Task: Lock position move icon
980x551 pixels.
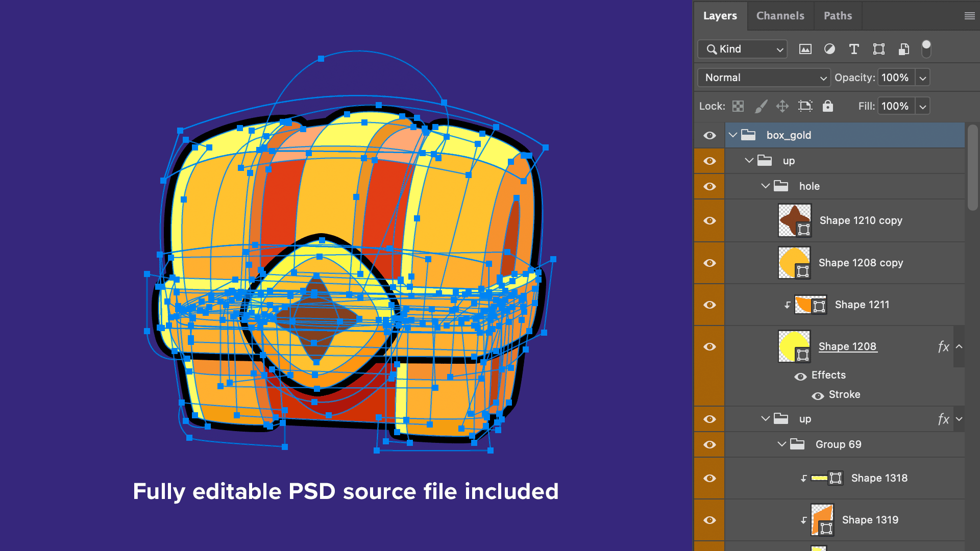Action: (782, 106)
